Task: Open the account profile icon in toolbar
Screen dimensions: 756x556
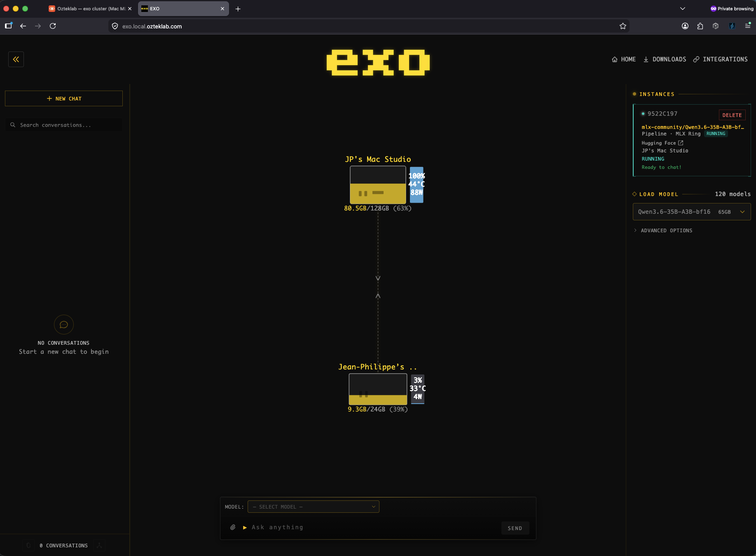Action: [685, 26]
